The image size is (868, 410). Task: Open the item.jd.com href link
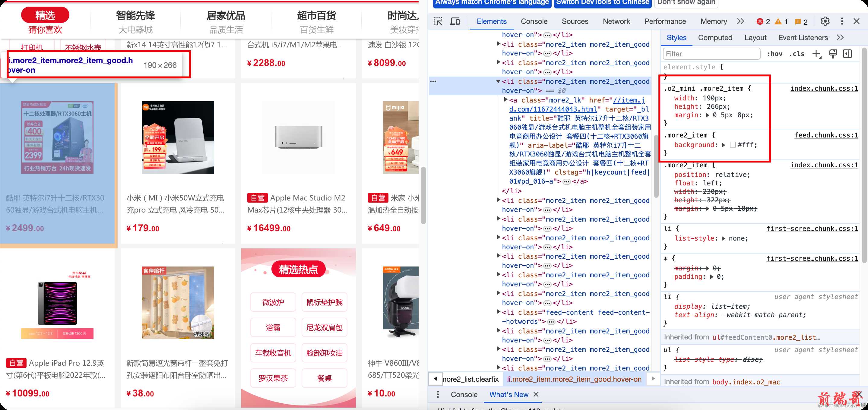[x=577, y=104]
